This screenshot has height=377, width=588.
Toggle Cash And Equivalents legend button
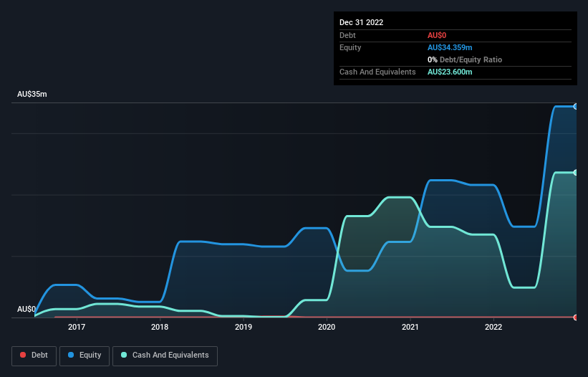pos(165,355)
